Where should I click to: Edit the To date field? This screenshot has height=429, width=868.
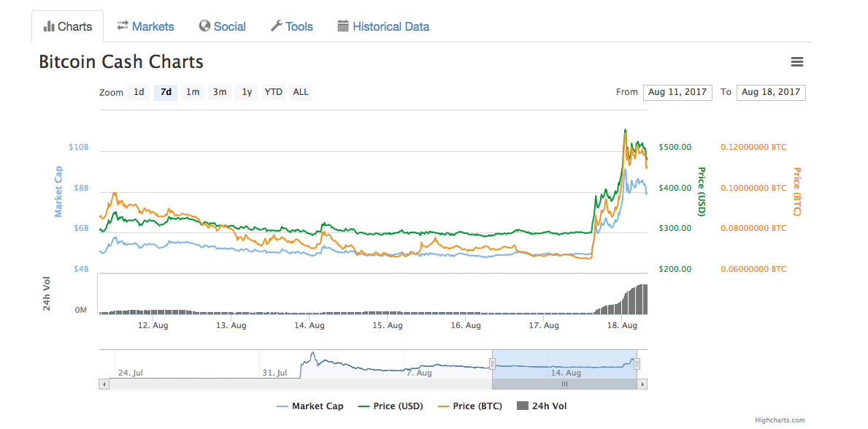771,92
